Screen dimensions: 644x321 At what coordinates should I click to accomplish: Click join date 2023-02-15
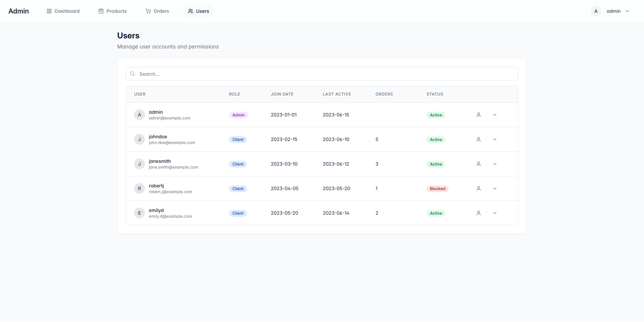coord(284,139)
